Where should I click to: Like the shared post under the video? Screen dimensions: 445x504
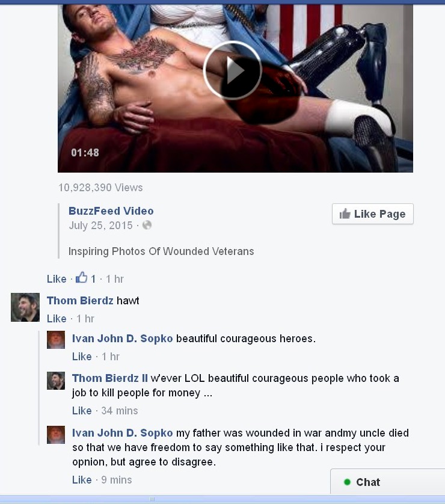pyautogui.click(x=57, y=278)
